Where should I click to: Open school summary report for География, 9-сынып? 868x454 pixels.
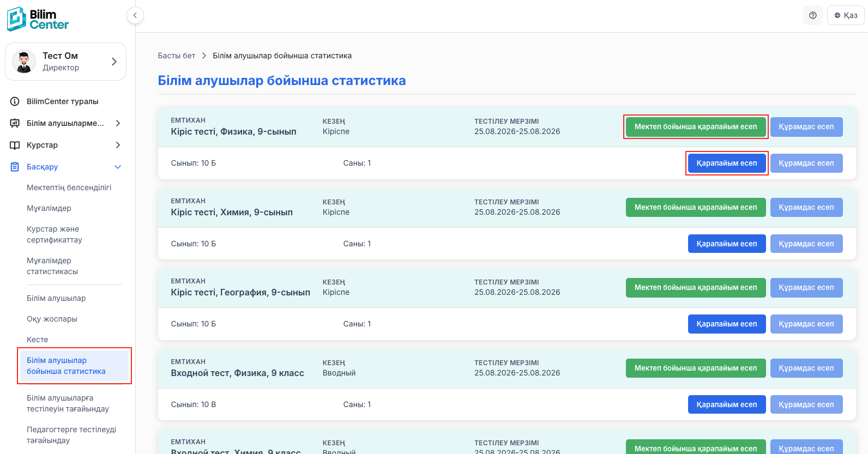pos(696,288)
